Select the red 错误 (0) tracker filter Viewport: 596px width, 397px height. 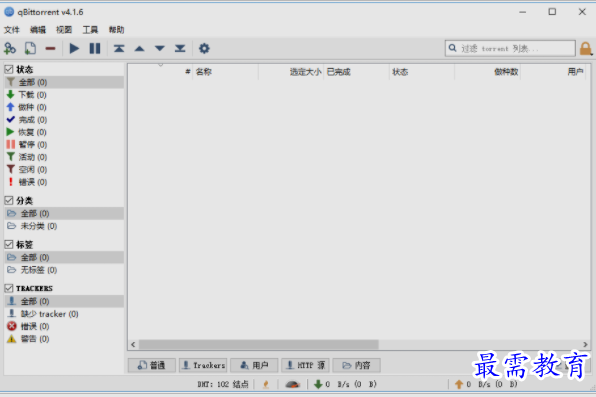point(64,326)
